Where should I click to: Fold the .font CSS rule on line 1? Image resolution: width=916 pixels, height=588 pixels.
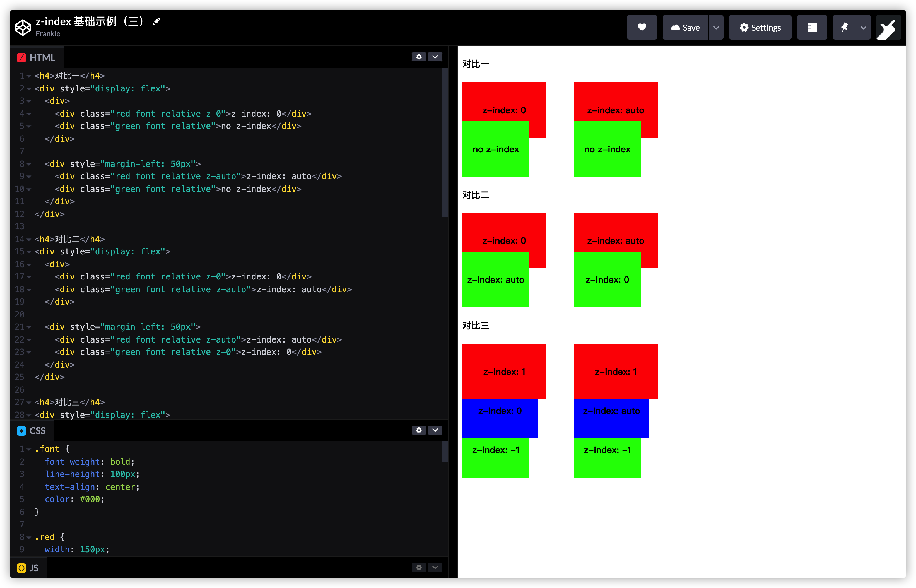(x=29, y=449)
